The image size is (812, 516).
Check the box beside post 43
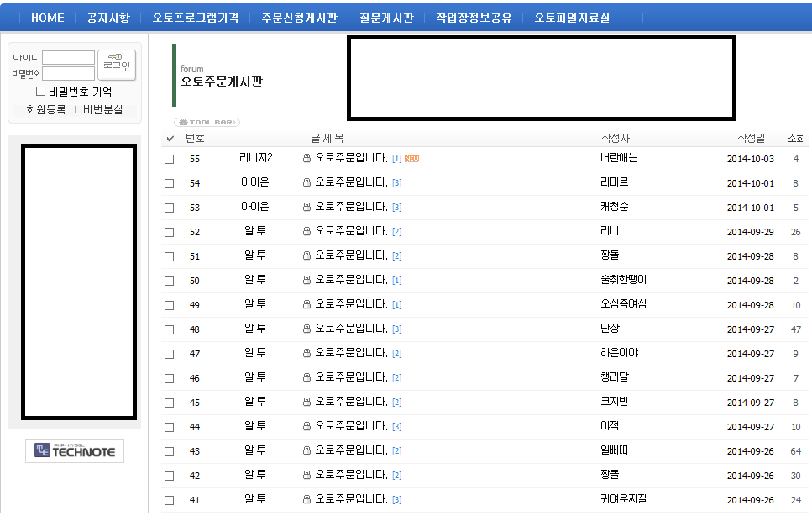click(169, 451)
